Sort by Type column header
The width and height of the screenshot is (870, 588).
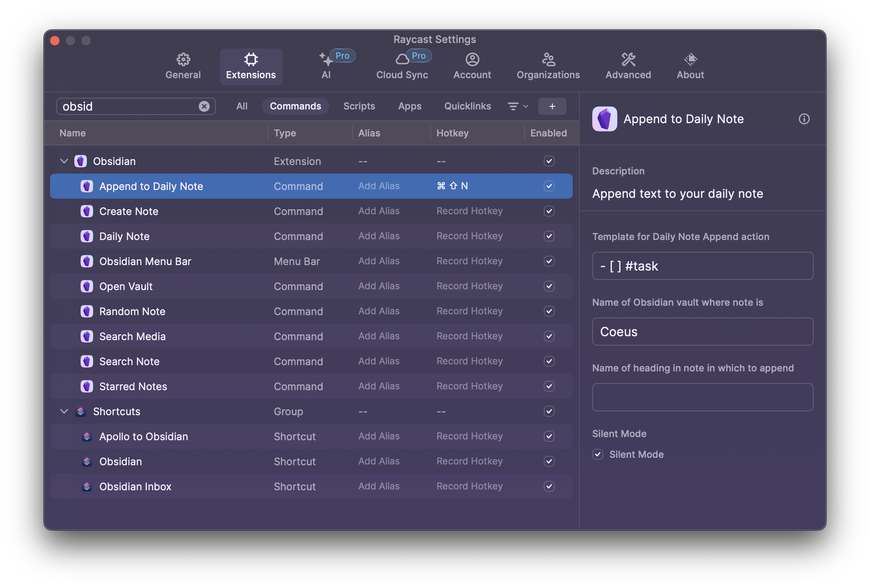point(285,133)
